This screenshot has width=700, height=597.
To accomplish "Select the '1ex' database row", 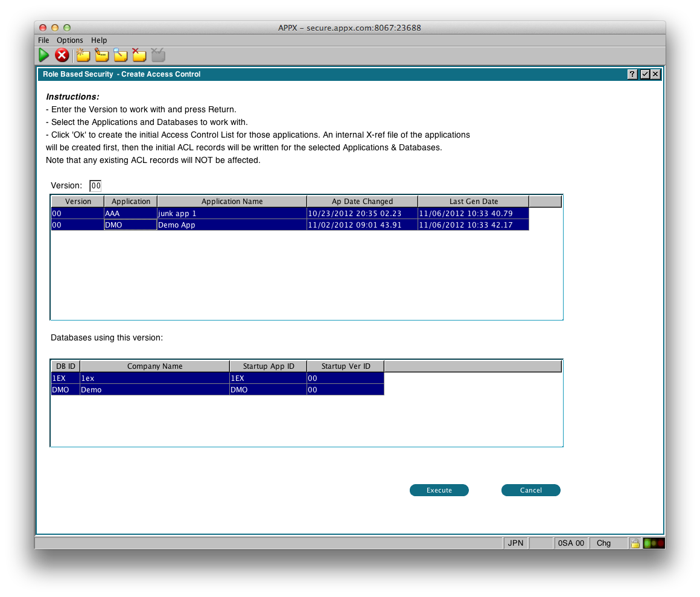I will coord(154,378).
